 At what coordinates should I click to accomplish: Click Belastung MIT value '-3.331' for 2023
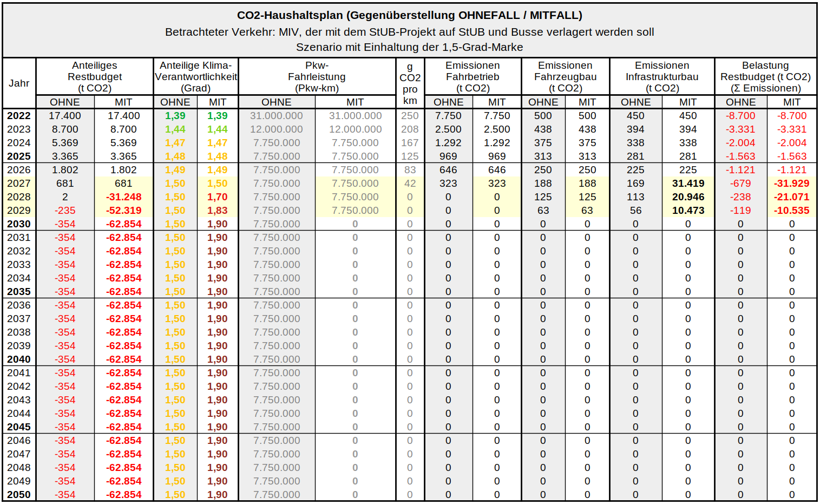point(791,129)
